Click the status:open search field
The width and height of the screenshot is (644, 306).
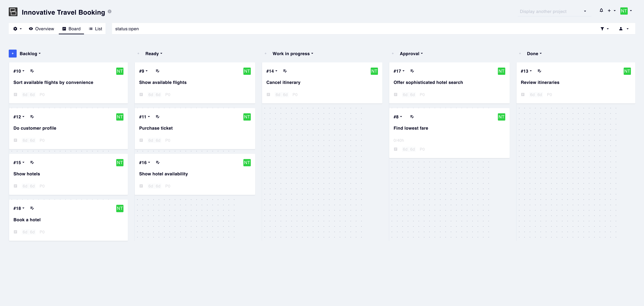pos(350,29)
